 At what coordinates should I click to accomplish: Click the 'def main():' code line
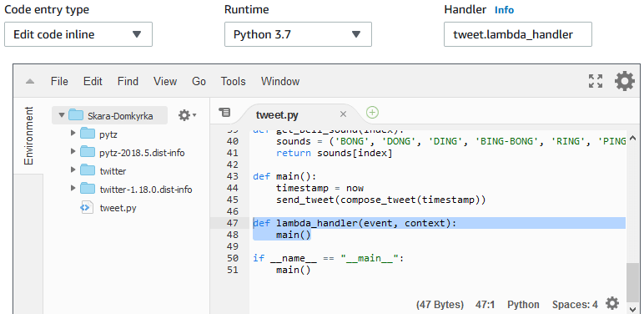pos(284,176)
